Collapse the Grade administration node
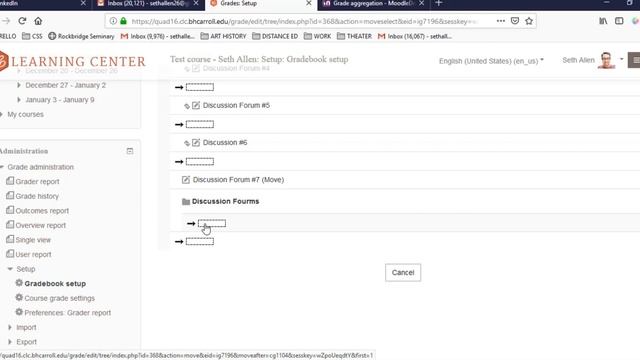The image size is (640, 360). [x=2, y=167]
